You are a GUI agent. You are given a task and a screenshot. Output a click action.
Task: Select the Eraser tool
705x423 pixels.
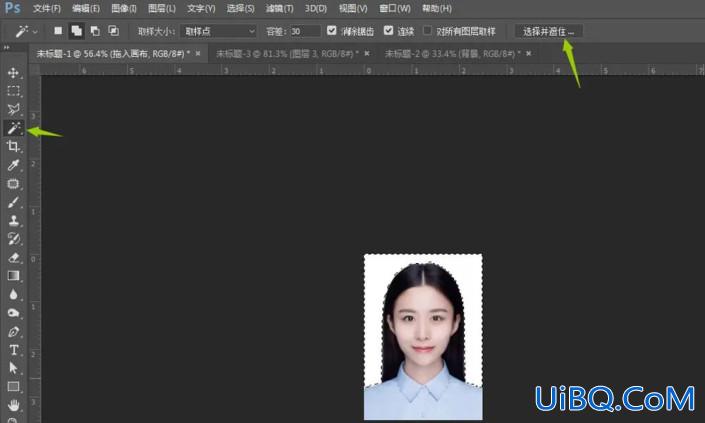click(13, 257)
